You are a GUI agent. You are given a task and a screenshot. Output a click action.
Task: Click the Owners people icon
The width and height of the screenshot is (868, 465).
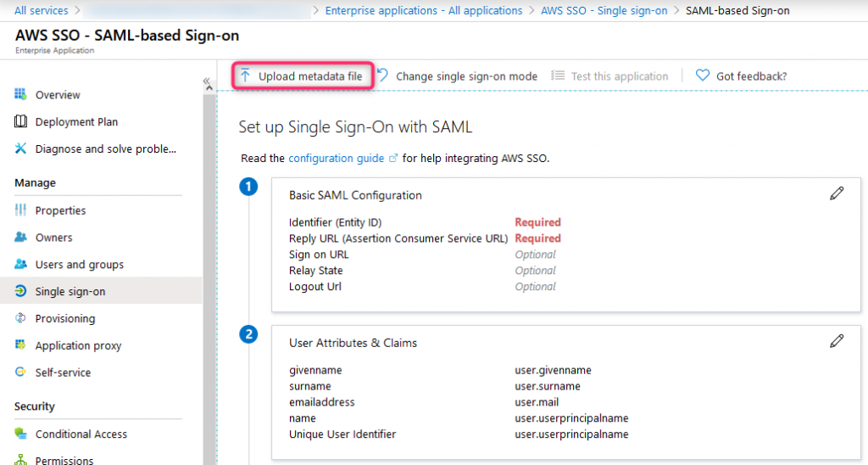point(20,237)
